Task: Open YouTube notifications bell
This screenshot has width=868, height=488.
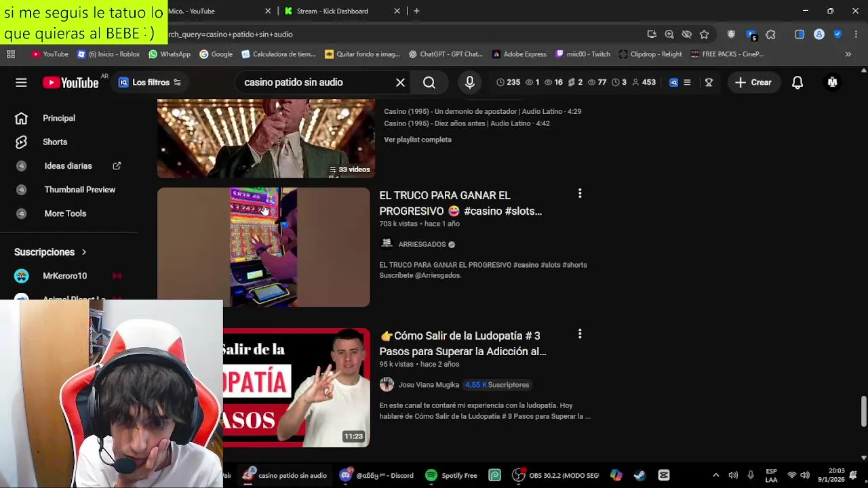Action: [x=797, y=82]
